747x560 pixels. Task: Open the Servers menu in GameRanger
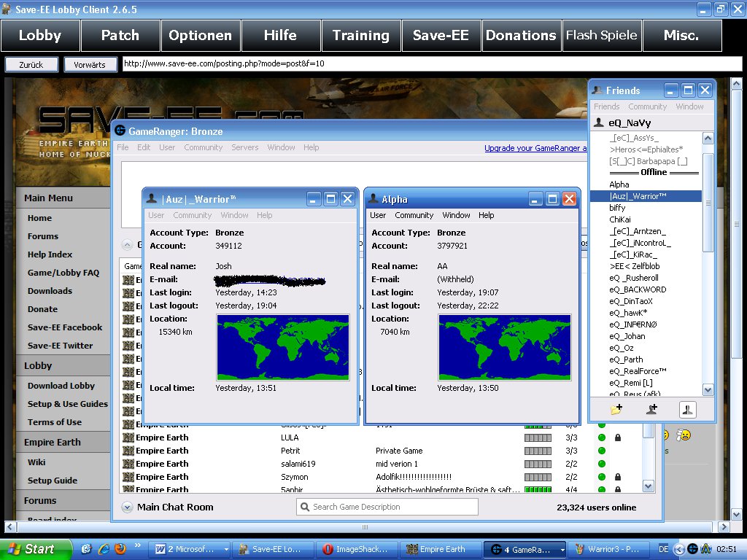click(244, 147)
